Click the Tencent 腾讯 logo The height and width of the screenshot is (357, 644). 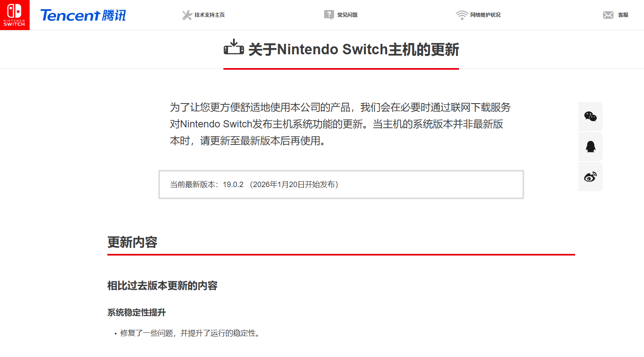83,15
